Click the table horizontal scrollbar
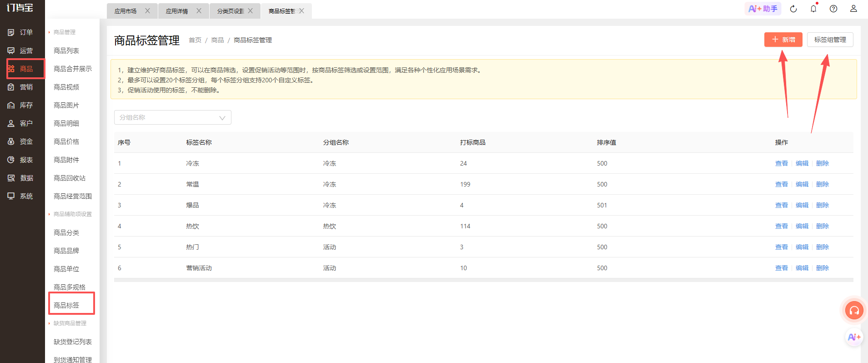The image size is (868, 363). (484, 280)
